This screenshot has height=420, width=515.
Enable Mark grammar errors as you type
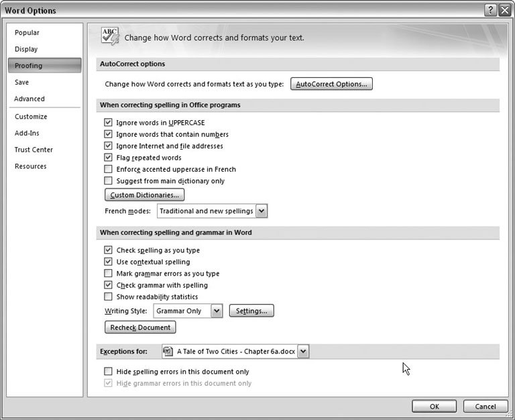coord(108,274)
